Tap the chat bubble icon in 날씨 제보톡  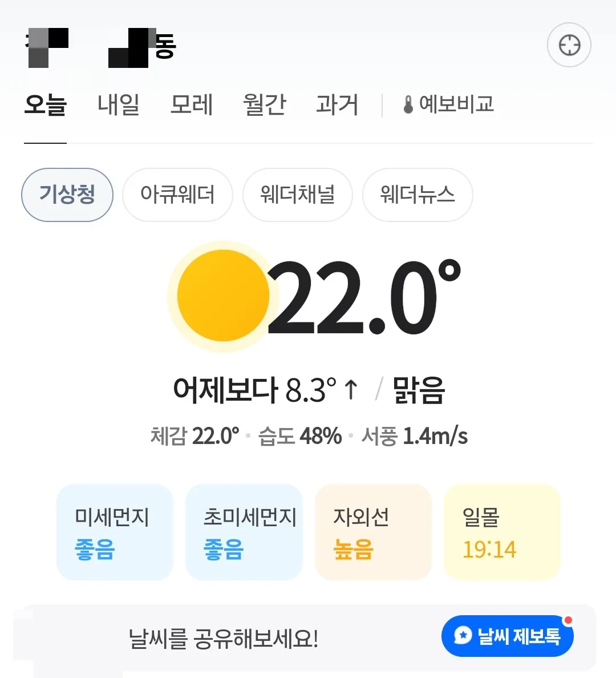click(463, 636)
